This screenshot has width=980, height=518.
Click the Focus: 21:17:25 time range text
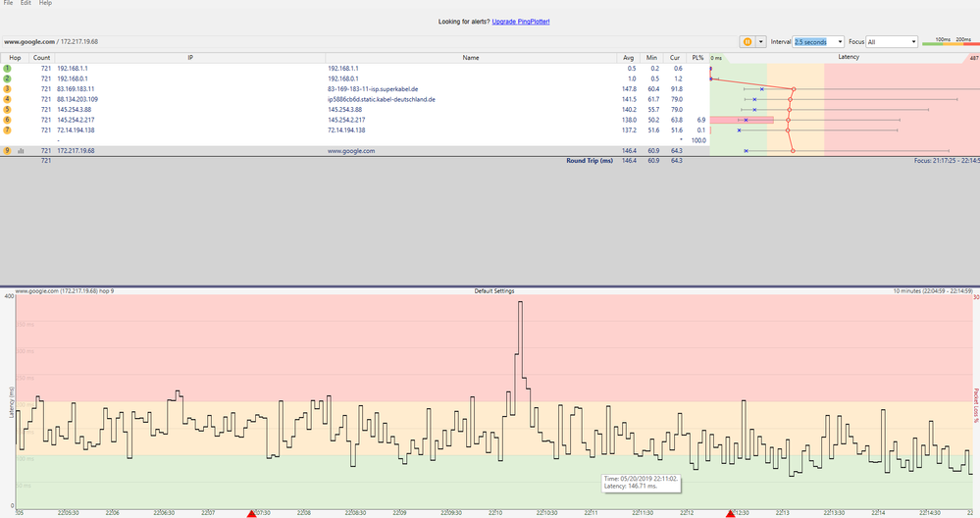pos(947,161)
